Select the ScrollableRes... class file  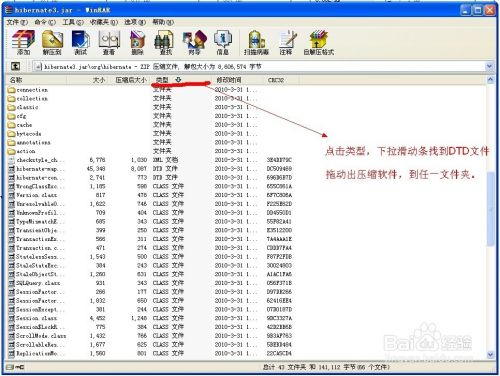click(x=150, y=344)
